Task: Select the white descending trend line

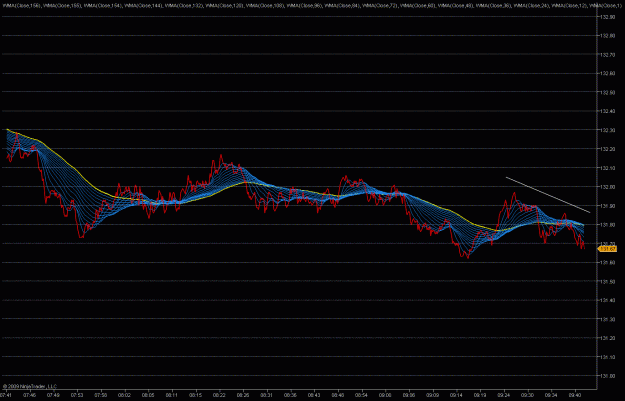Action: (548, 195)
